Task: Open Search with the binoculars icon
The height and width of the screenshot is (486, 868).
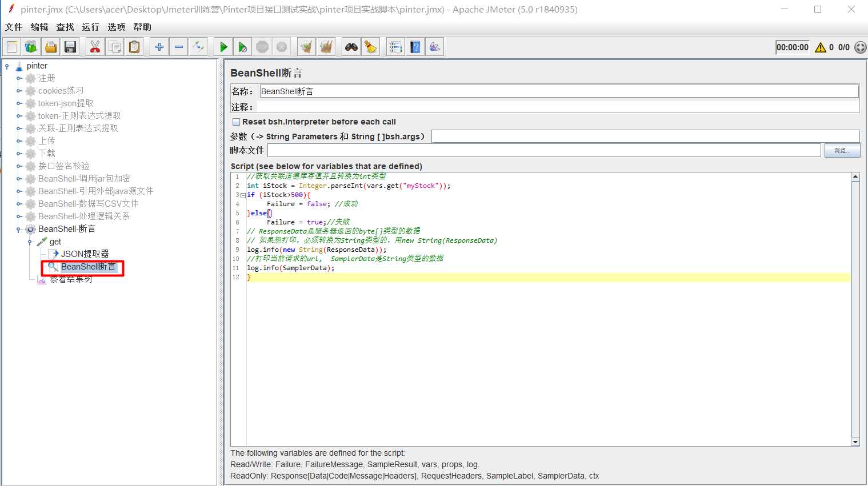Action: coord(351,47)
